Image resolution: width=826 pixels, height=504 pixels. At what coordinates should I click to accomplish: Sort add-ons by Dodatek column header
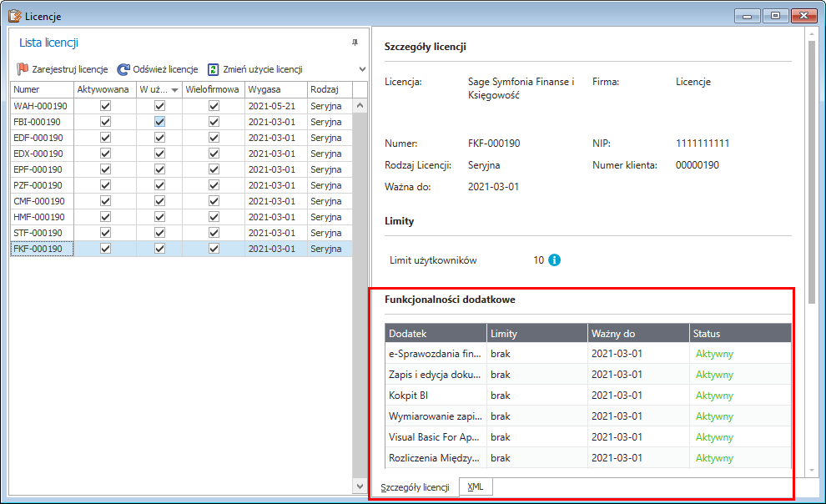click(436, 334)
